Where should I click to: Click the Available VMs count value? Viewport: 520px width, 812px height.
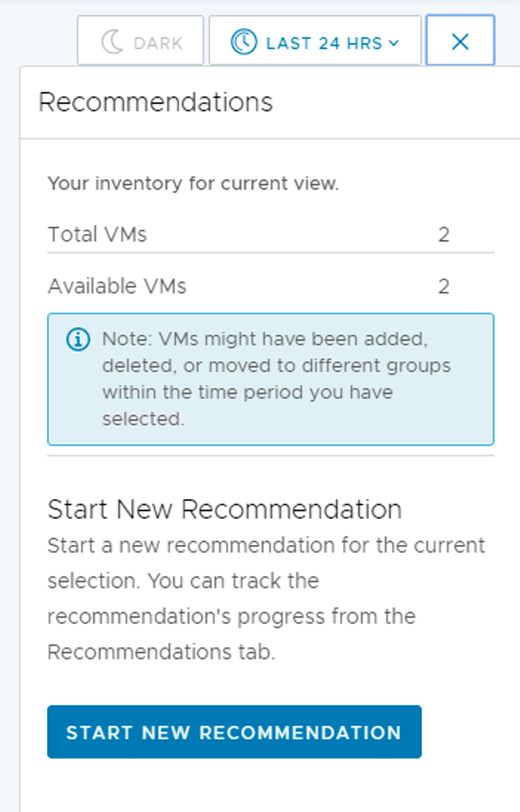click(443, 286)
